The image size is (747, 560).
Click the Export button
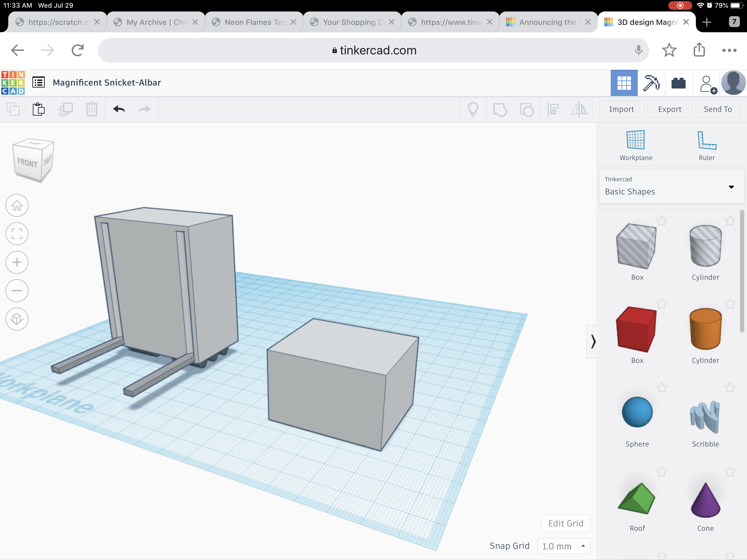pyautogui.click(x=670, y=109)
